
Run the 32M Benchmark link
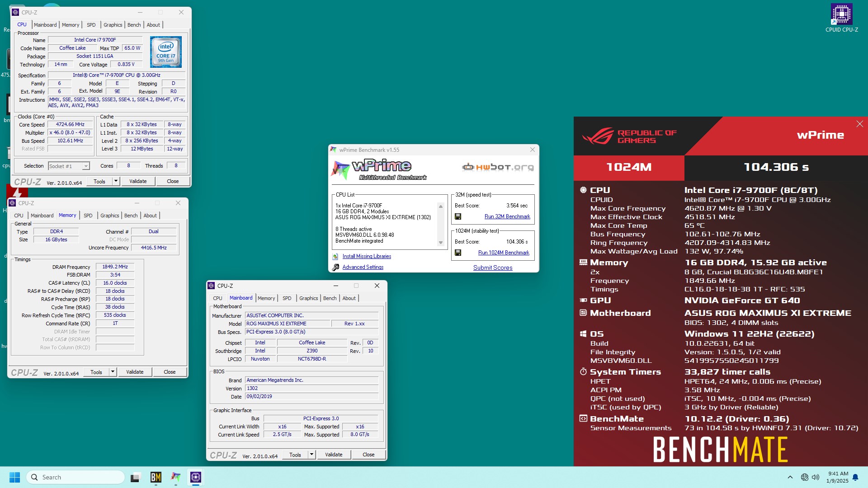click(x=507, y=216)
